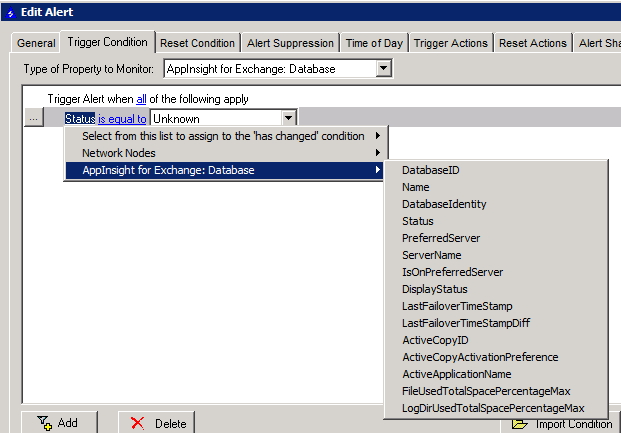Select DisplayStatus property
The image size is (621, 433).
pos(496,289)
